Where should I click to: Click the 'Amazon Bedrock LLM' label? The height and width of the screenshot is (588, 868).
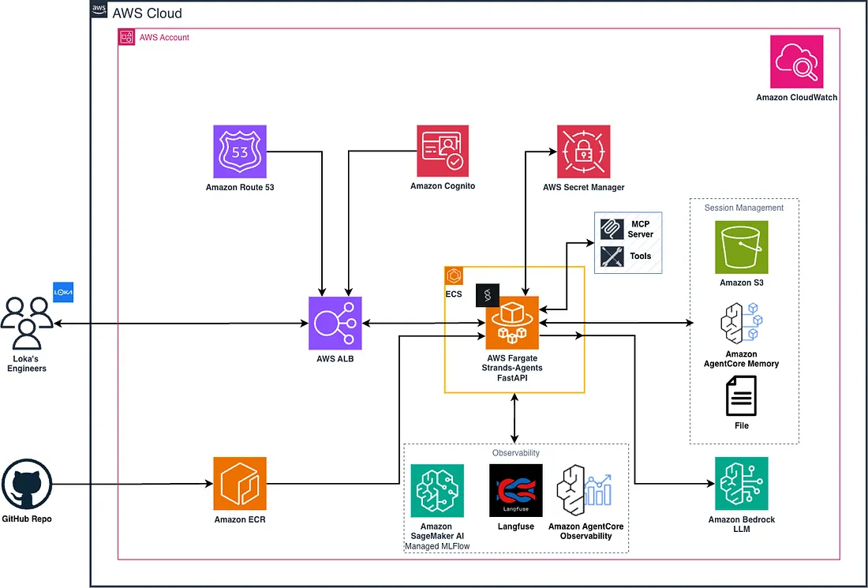coord(741,524)
